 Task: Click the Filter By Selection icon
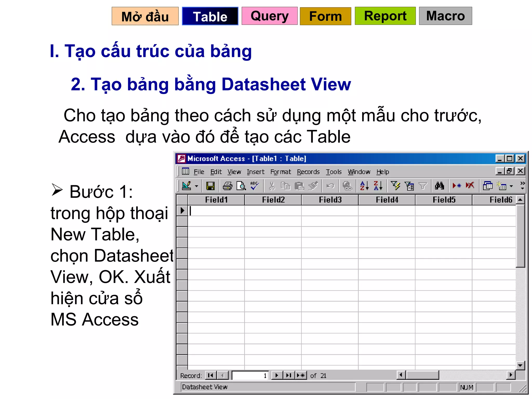[x=395, y=186]
